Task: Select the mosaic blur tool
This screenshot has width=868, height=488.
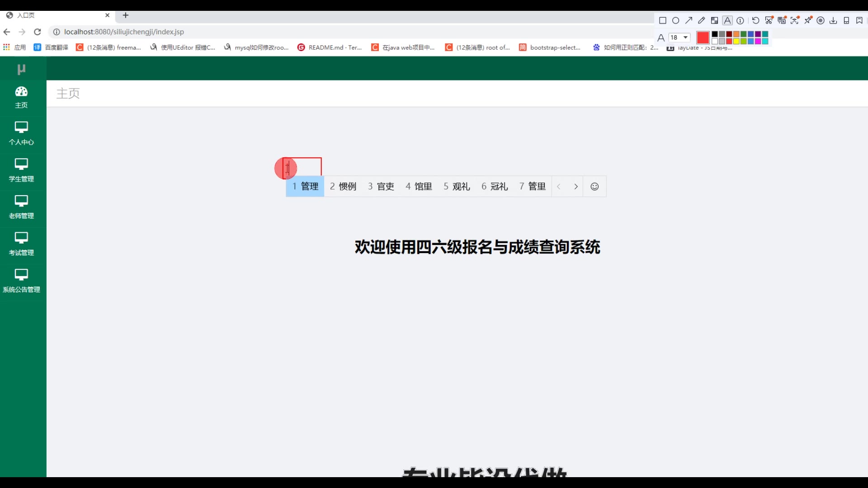Action: (x=714, y=21)
